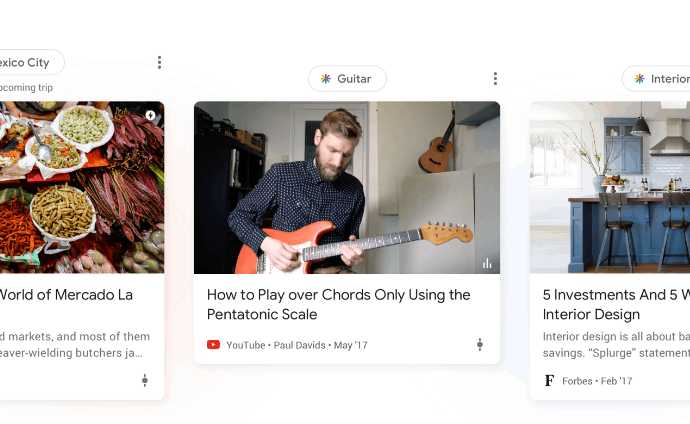Select the Mexico City topic chip

[x=28, y=63]
